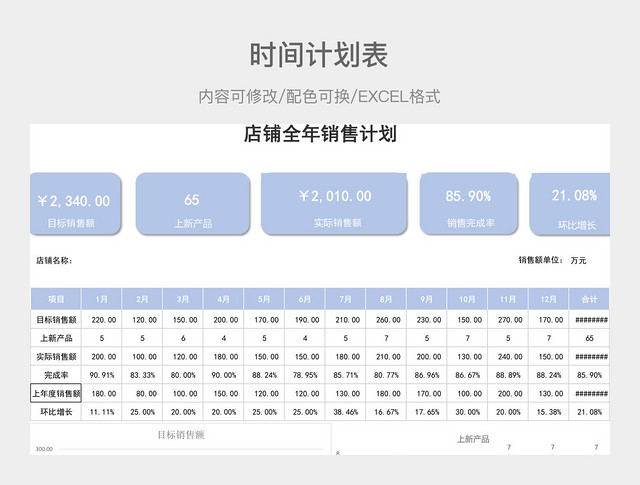Click the ¥2,010.00 实际销售额 summary card

tap(334, 204)
